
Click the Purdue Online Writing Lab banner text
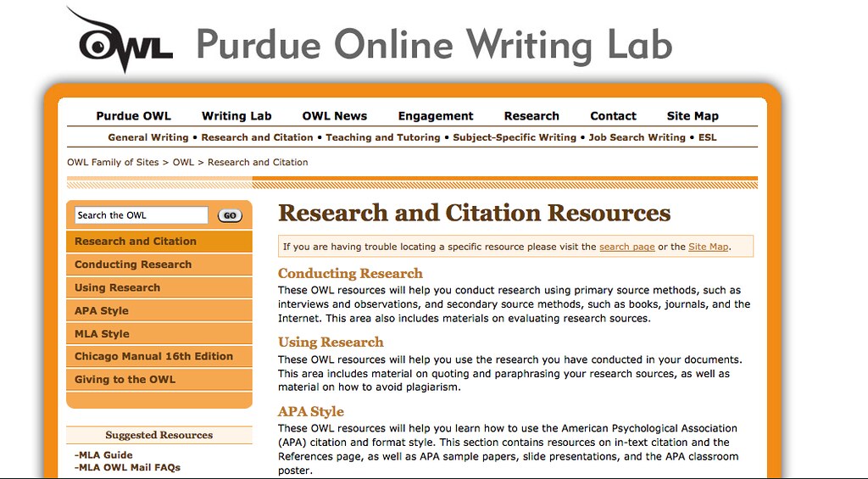point(434,45)
